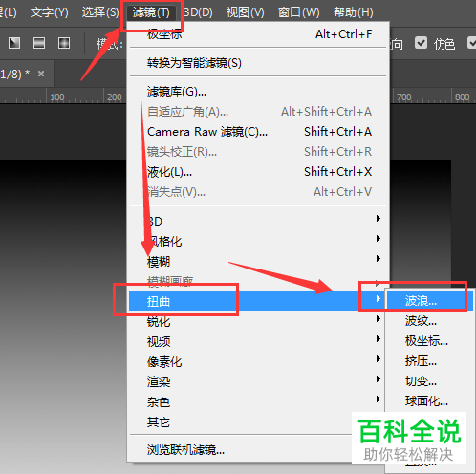Screen dimensions: 476x474
Task: Open the 滤镜(T) menu
Action: 151,12
